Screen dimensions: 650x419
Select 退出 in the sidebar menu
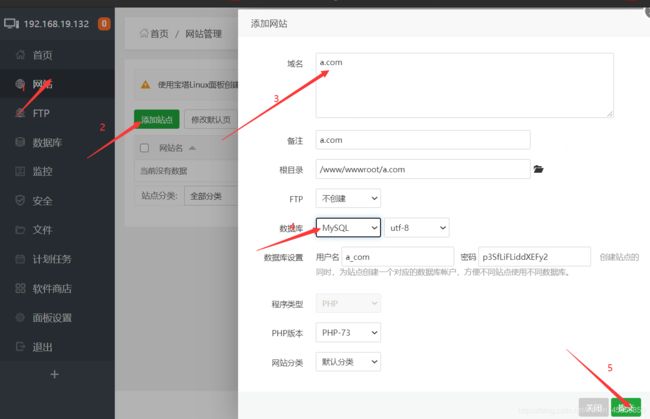click(42, 347)
